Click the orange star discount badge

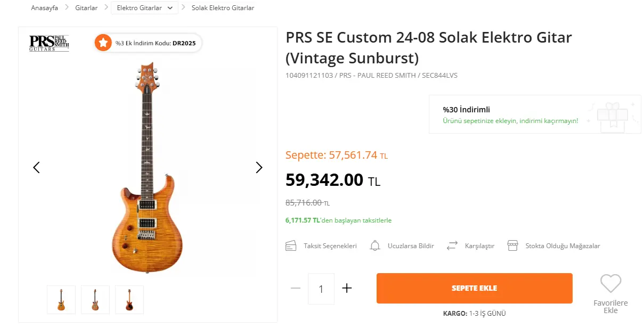(103, 43)
